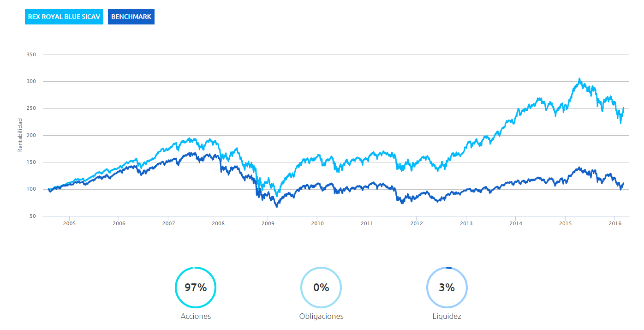Click the 350 value on the y-axis

click(x=32, y=54)
